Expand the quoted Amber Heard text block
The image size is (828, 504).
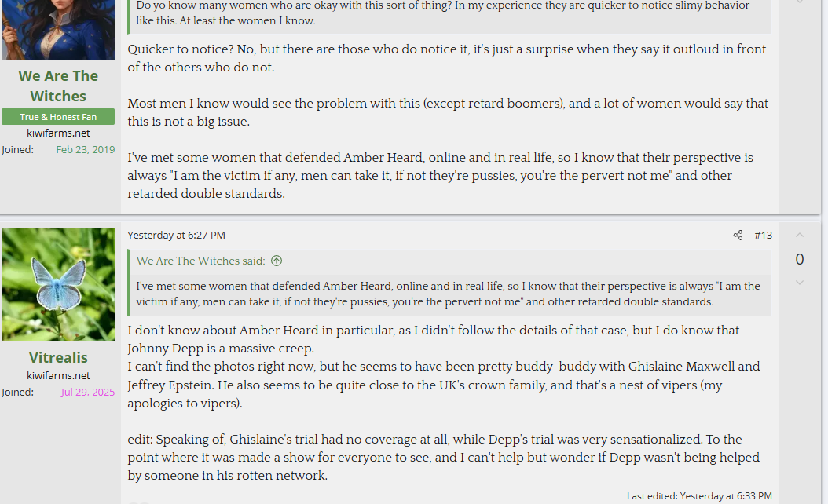tap(450, 294)
